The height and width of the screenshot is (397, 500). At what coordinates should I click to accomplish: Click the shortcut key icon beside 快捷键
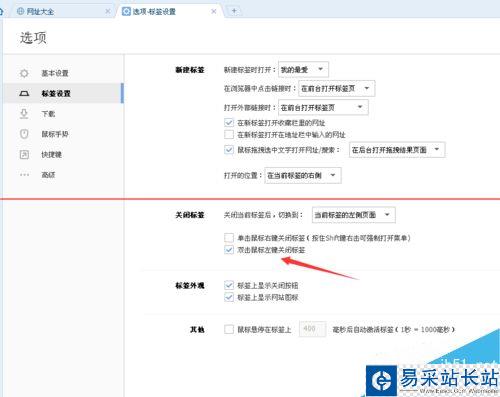24,154
